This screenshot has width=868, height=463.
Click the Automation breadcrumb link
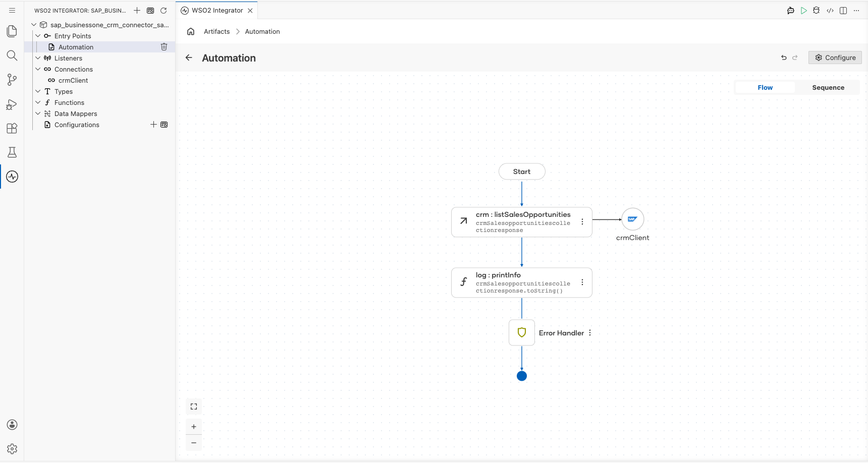[262, 31]
